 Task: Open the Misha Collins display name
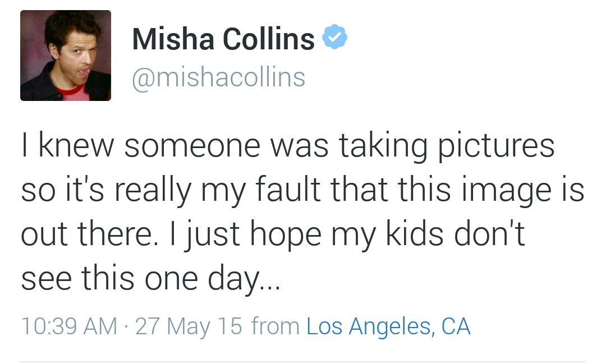[223, 39]
